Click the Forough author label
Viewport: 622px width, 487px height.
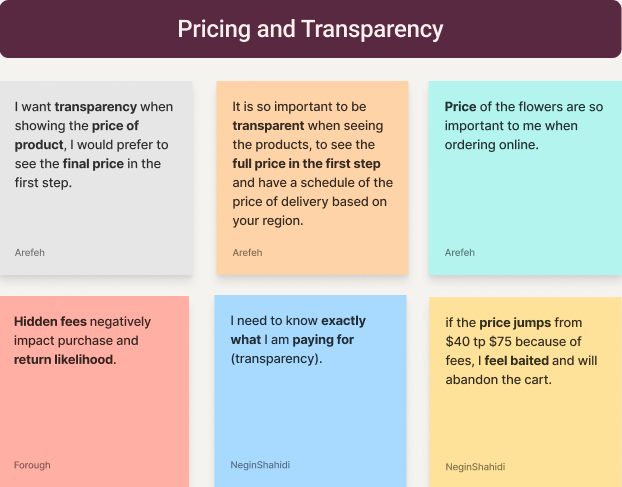click(32, 465)
